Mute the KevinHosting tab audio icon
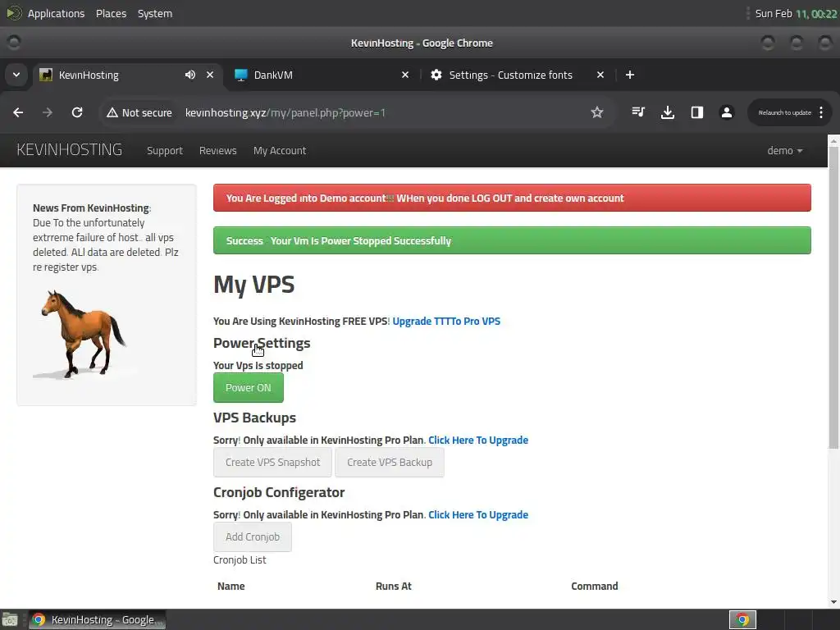The image size is (840, 630). pyautogui.click(x=190, y=75)
